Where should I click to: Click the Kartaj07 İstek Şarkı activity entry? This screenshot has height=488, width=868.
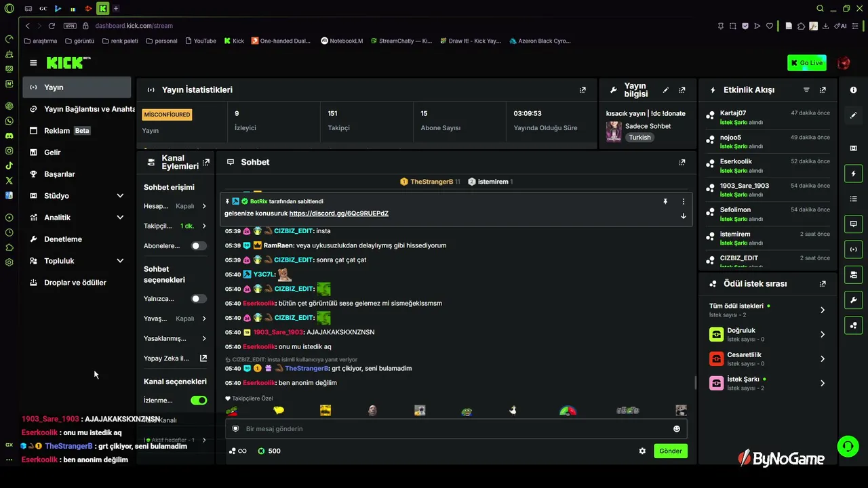point(768,118)
